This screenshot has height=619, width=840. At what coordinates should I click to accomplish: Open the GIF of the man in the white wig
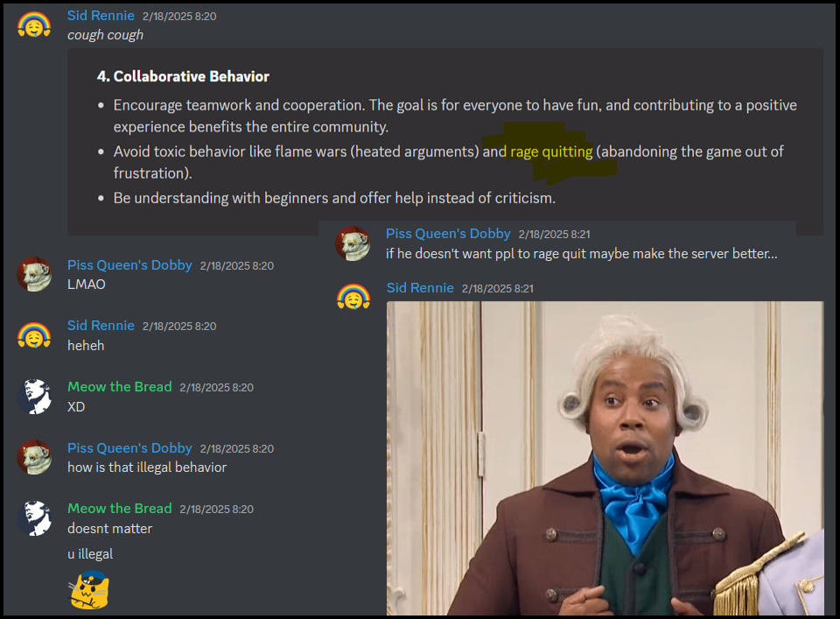pyautogui.click(x=605, y=458)
